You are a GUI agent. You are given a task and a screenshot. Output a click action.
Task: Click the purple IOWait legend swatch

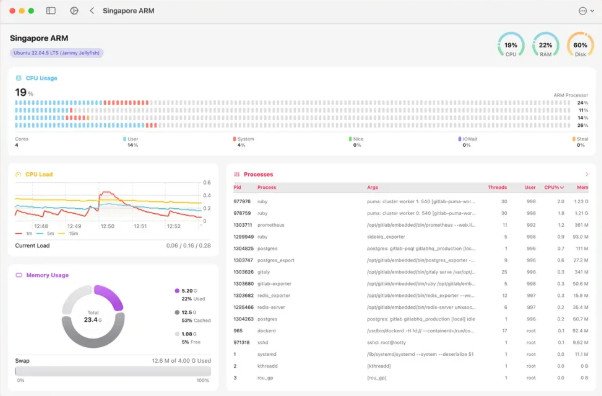[x=460, y=139]
